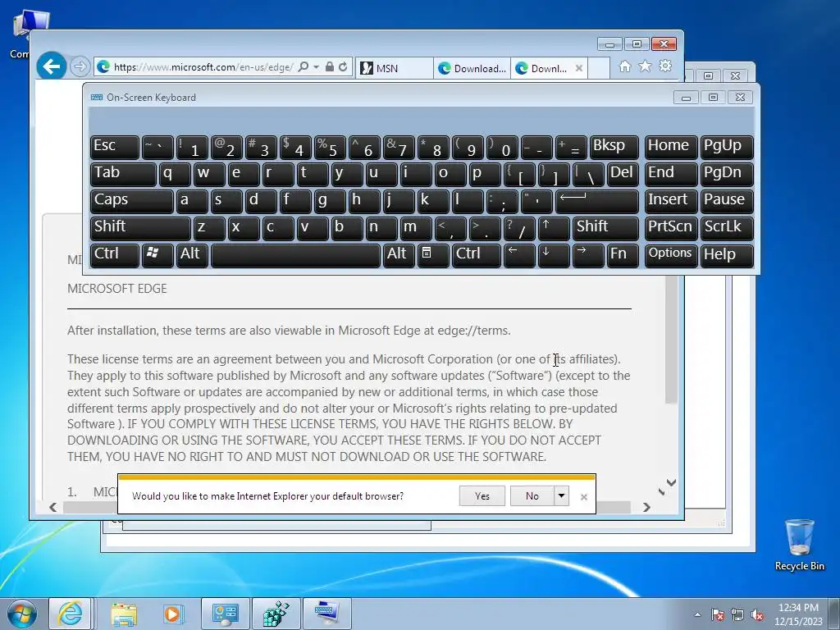Viewport: 840px width, 630px height.
Task: Go back with Internet Explorer's back arrow
Action: pos(52,66)
